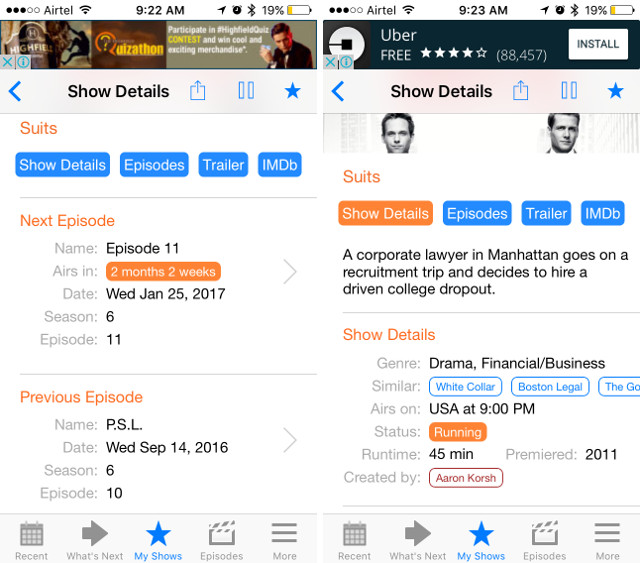Tap the P.S.L. episode name

(124, 425)
